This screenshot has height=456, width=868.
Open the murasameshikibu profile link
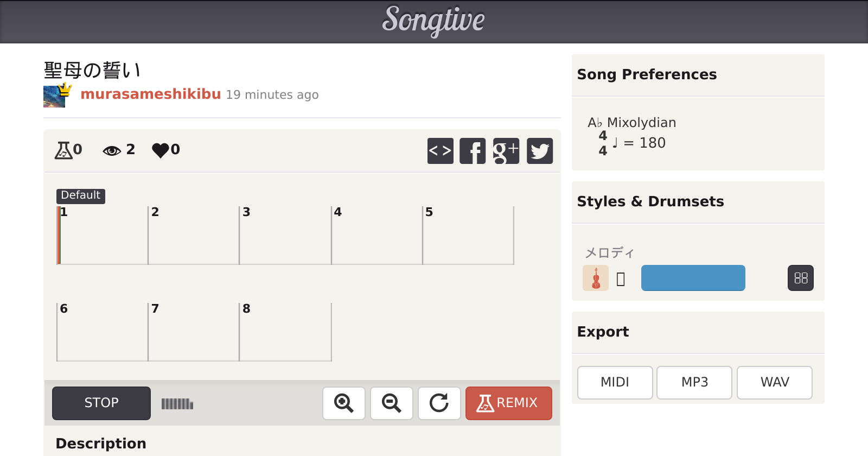pyautogui.click(x=151, y=94)
